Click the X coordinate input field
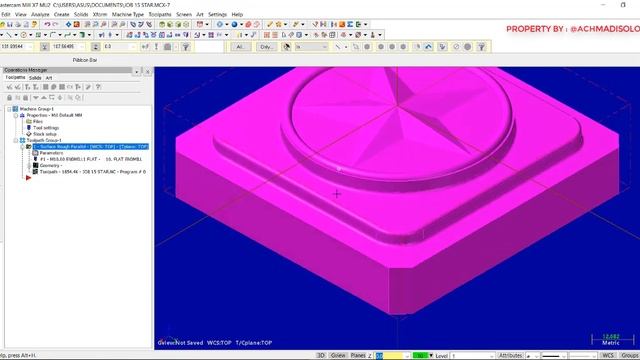This screenshot has height=360, width=640. (16, 47)
